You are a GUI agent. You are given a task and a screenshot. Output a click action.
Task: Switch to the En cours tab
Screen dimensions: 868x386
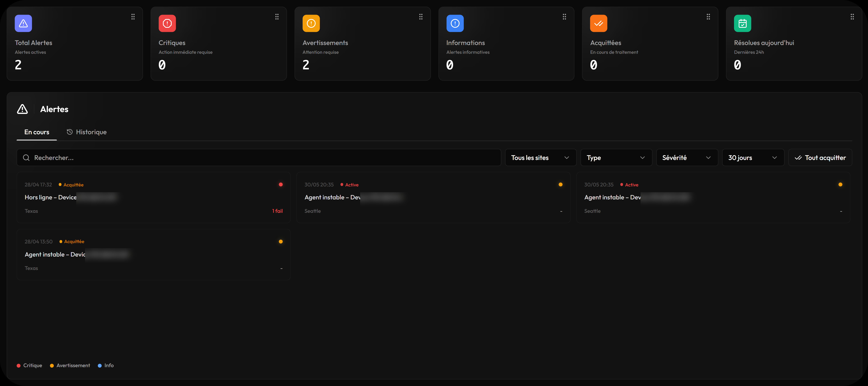(37, 132)
